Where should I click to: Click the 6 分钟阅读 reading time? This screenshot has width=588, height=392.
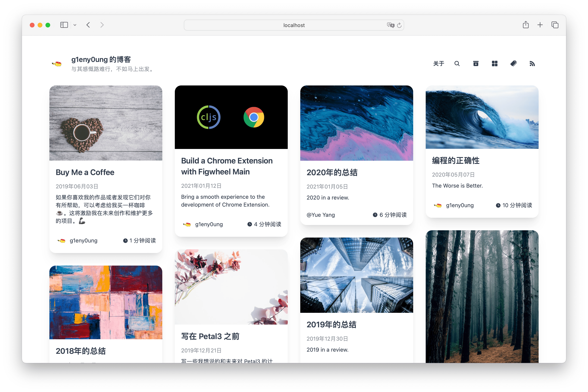(393, 215)
